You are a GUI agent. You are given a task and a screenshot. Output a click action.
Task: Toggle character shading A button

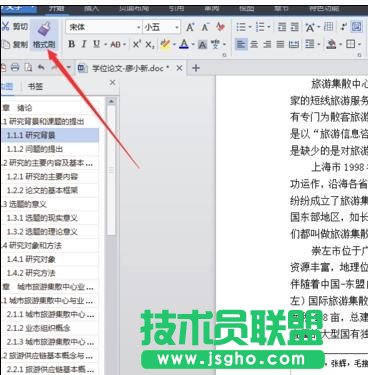pos(202,44)
